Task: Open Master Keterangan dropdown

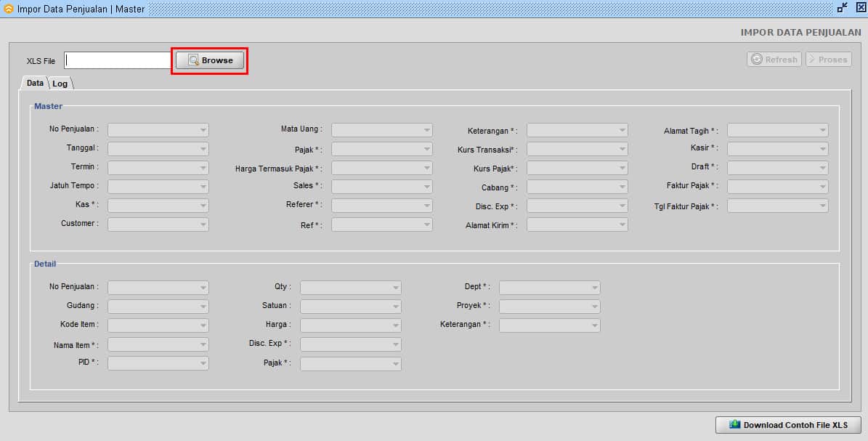Action: 577,130
